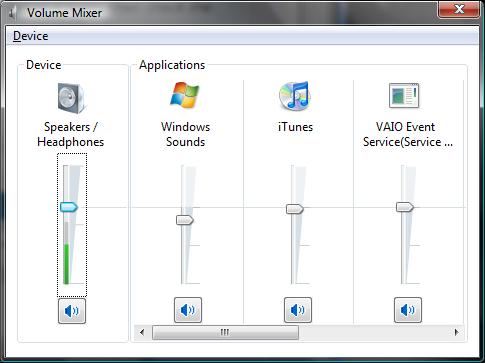
Task: Click the 'iTunes' label
Action: (x=295, y=127)
